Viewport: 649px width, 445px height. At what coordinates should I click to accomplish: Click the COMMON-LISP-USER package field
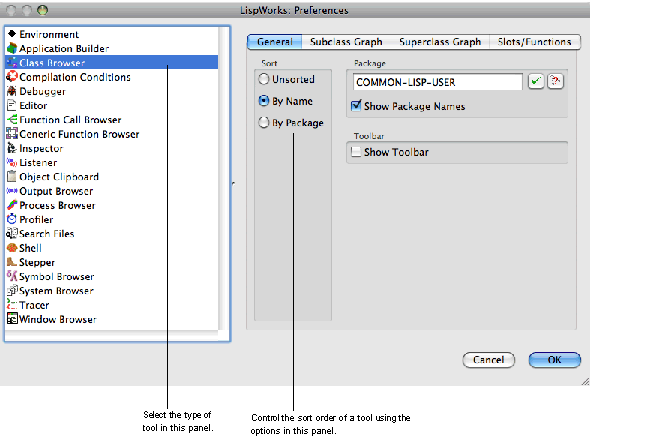point(437,82)
